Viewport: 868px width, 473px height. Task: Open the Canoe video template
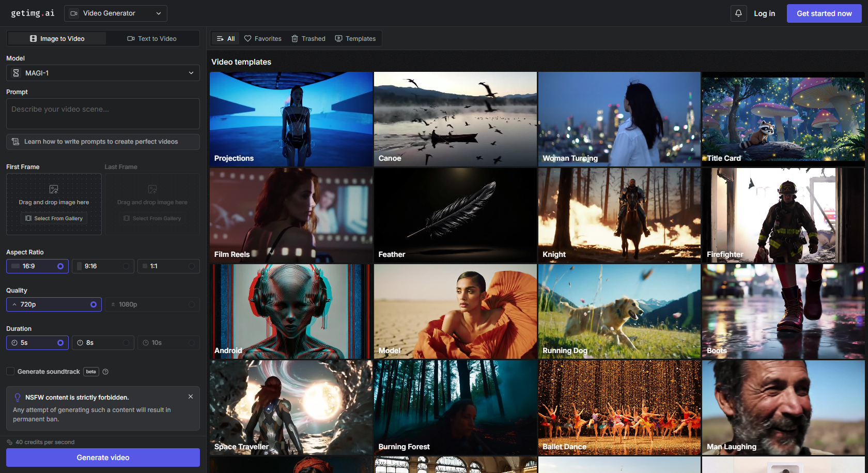tap(455, 119)
